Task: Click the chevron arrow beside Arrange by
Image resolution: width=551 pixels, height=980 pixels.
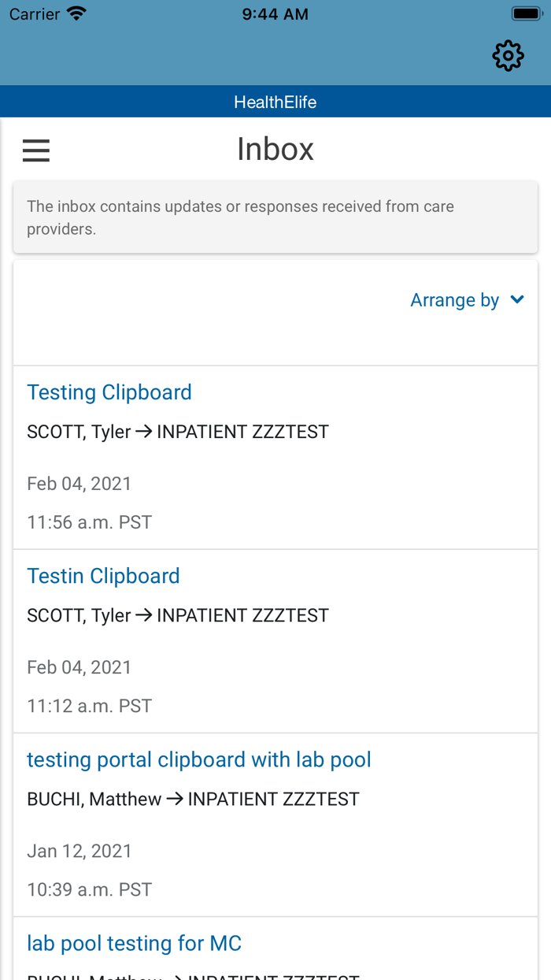Action: (517, 299)
